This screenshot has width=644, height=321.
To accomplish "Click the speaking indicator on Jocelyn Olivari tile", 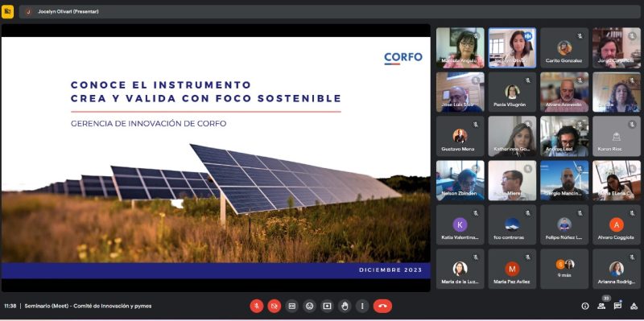I will [x=528, y=36].
